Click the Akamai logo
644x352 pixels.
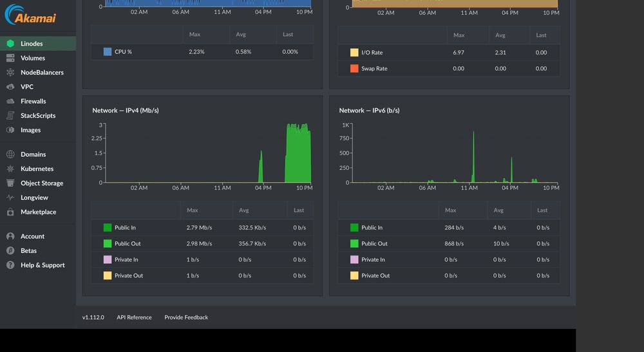pos(30,14)
